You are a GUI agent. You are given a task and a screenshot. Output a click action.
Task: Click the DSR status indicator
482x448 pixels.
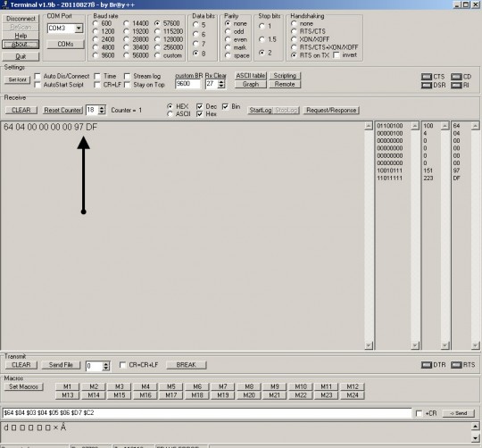[427, 85]
